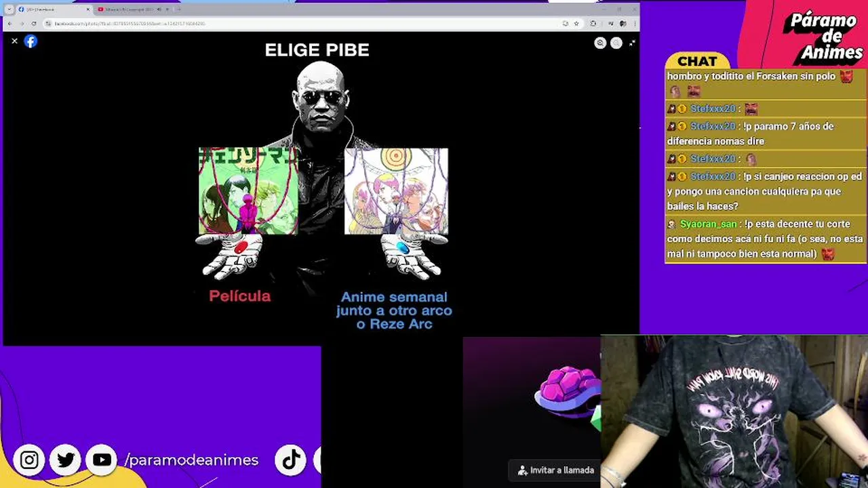
Task: Click Stefxxx20 next to 7 años message
Action: pyautogui.click(x=713, y=126)
